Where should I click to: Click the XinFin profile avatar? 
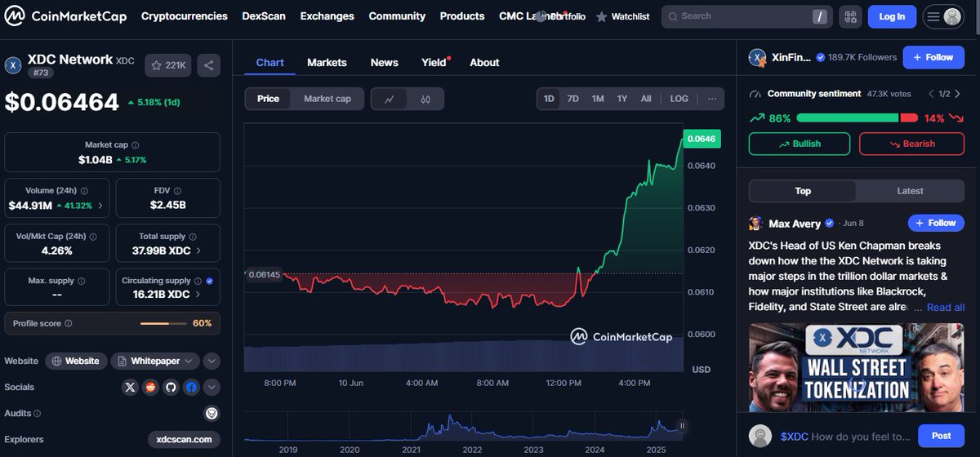tap(757, 57)
